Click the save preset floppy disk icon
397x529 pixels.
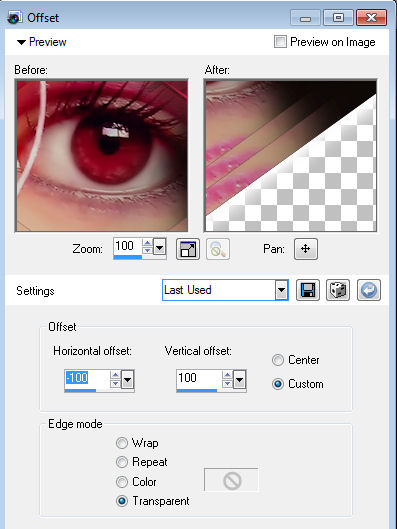tap(308, 290)
